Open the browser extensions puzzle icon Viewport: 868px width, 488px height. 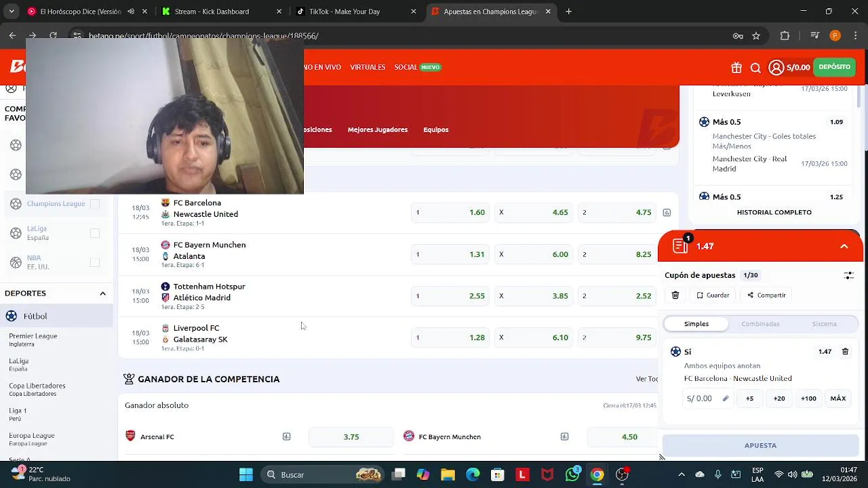coord(785,36)
